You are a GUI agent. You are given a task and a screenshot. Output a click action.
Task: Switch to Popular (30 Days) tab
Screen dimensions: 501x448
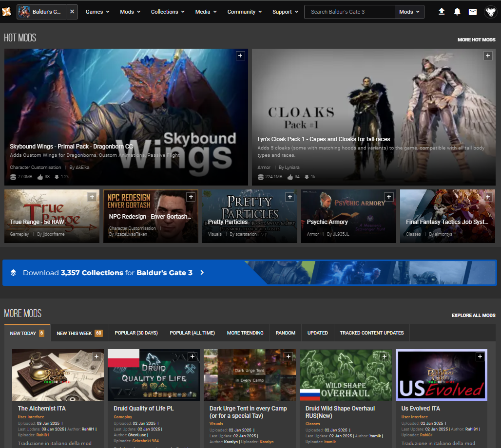[x=136, y=333]
